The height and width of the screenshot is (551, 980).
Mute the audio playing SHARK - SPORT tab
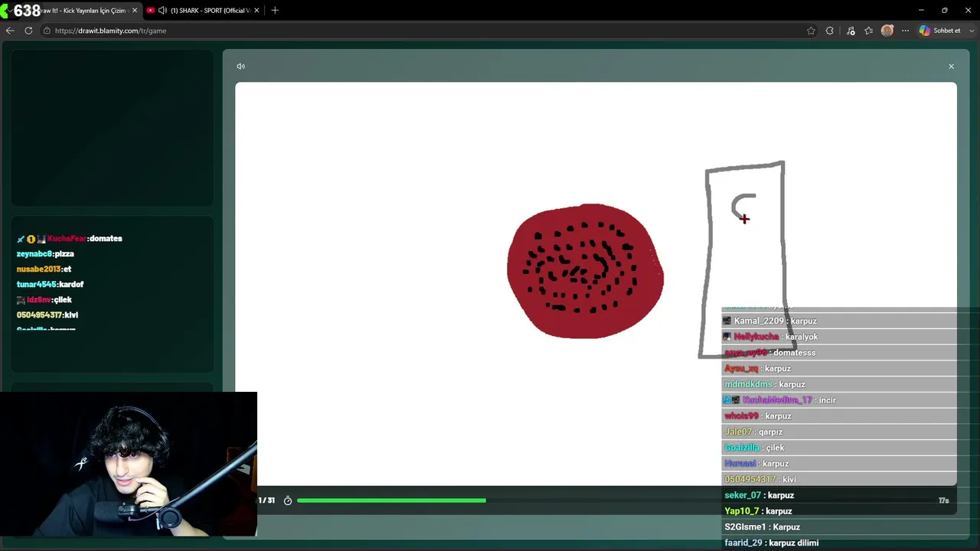click(x=162, y=11)
